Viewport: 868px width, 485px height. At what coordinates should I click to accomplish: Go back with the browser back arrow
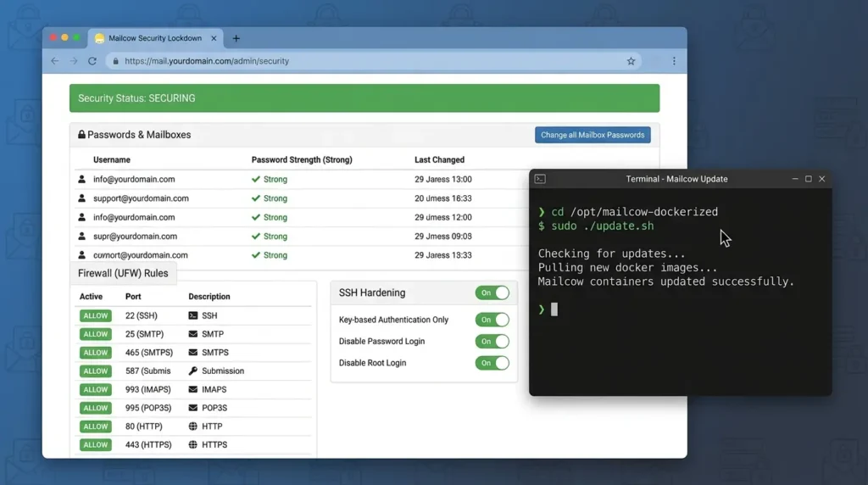54,61
